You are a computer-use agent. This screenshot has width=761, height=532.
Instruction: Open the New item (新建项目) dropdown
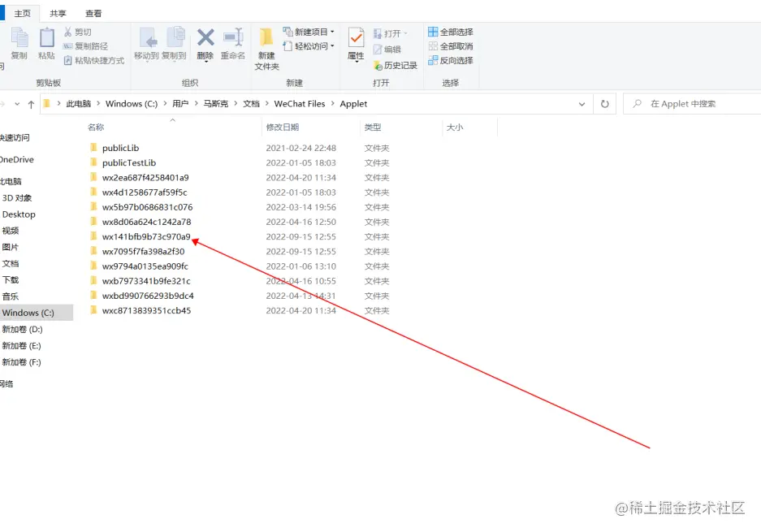tap(309, 32)
